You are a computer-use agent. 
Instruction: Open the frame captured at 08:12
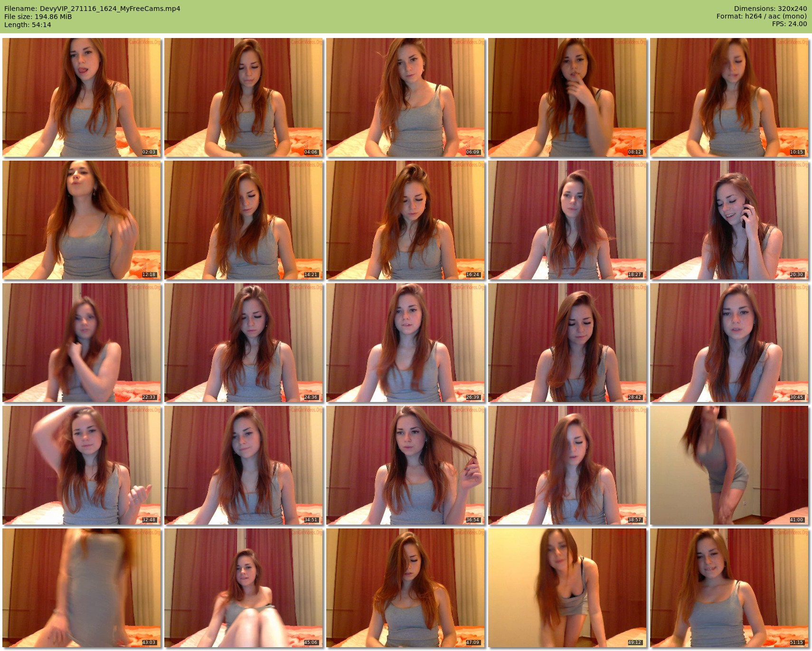(x=567, y=97)
